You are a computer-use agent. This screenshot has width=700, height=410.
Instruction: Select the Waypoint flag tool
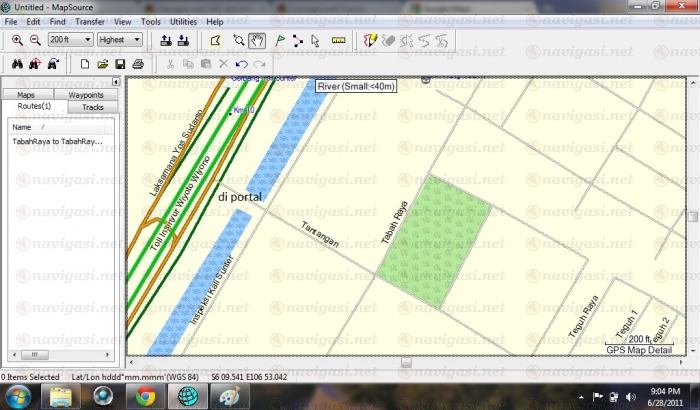click(279, 40)
